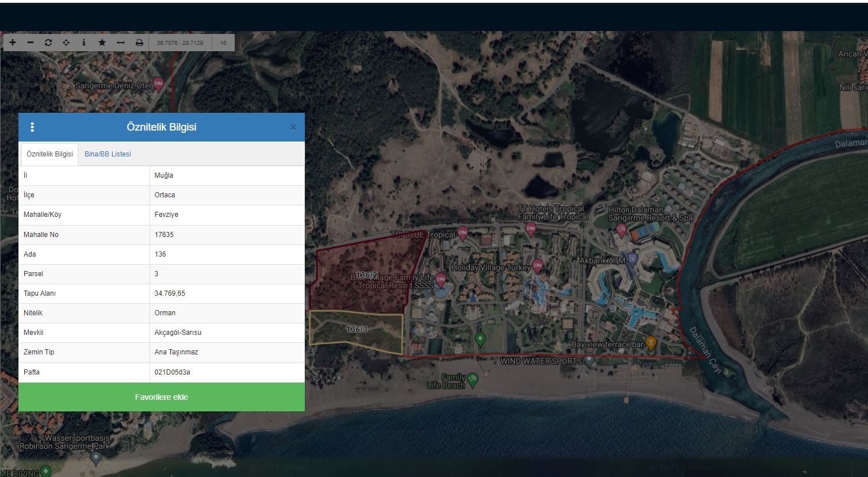
Task: Pick the distance measure arrow tool
Action: (x=121, y=43)
